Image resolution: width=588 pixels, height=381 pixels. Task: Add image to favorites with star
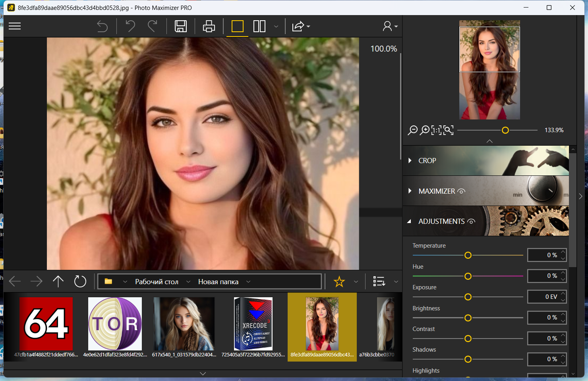click(339, 282)
